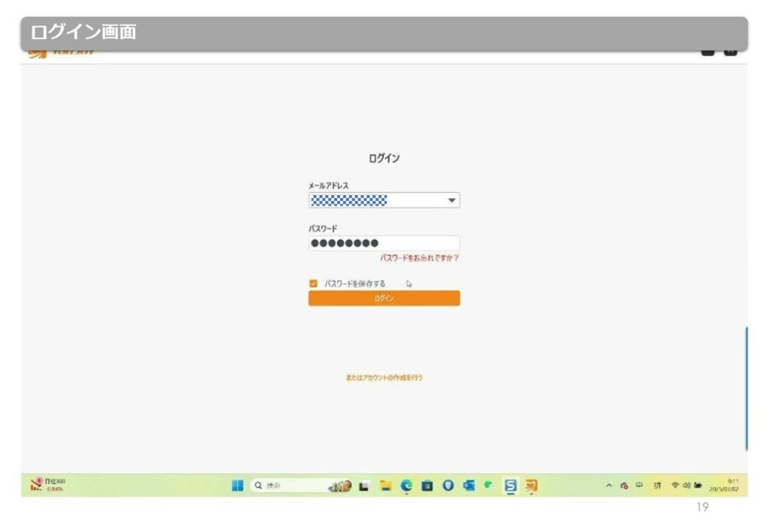
Task: Expand the メールアドレス dropdown arrow
Action: pyautogui.click(x=451, y=201)
